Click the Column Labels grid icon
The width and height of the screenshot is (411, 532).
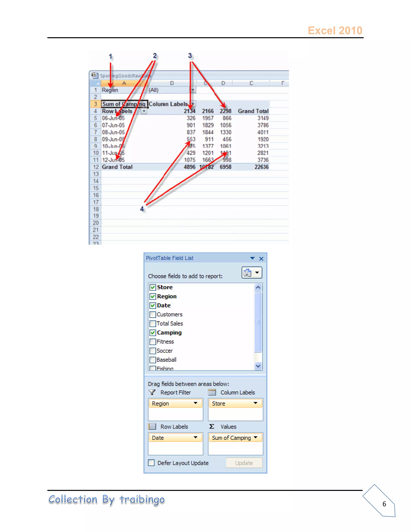pyautogui.click(x=212, y=392)
